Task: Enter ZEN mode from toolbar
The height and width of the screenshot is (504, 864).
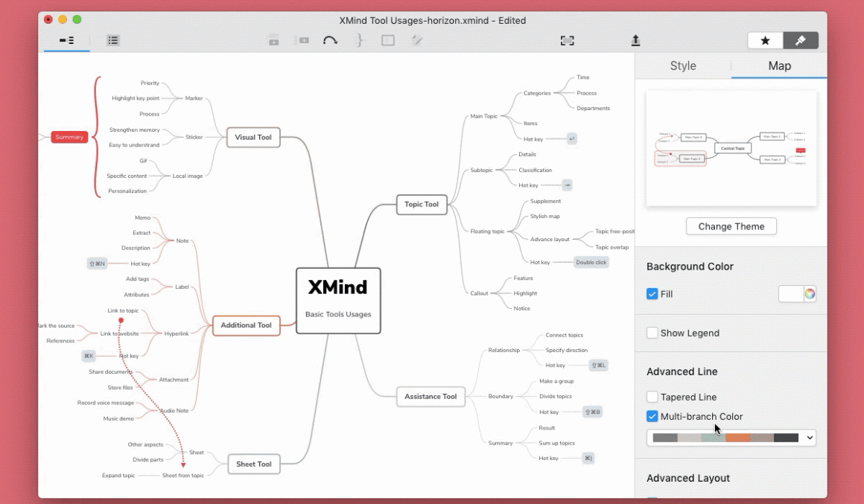Action: pyautogui.click(x=567, y=40)
